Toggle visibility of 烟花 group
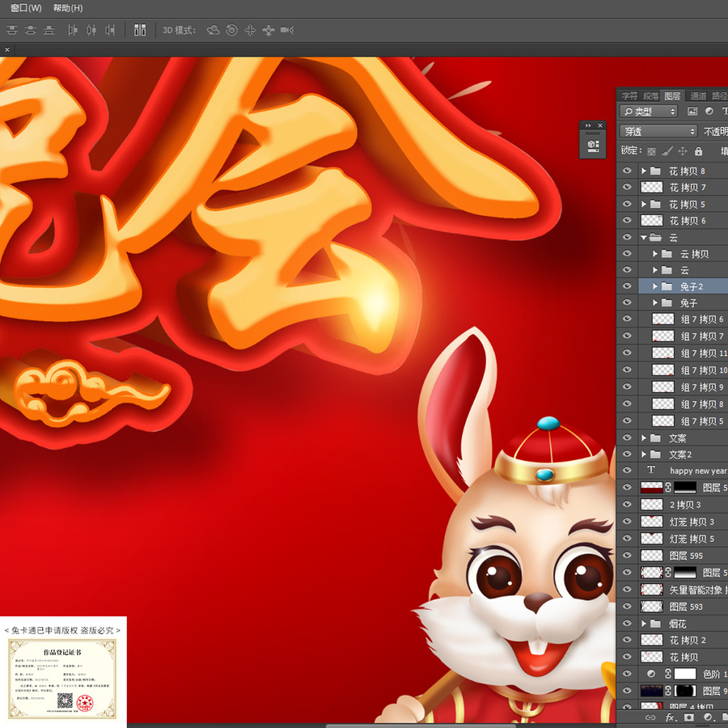Viewport: 728px width, 728px height. 627,623
